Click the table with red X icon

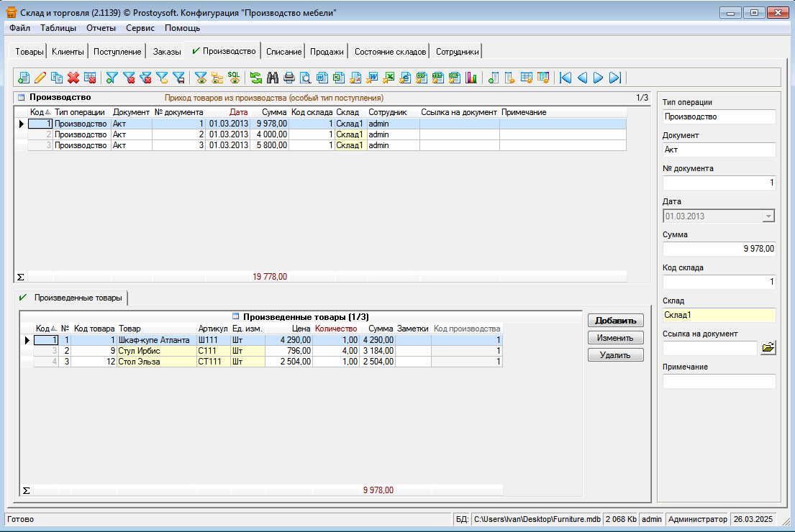click(x=90, y=78)
